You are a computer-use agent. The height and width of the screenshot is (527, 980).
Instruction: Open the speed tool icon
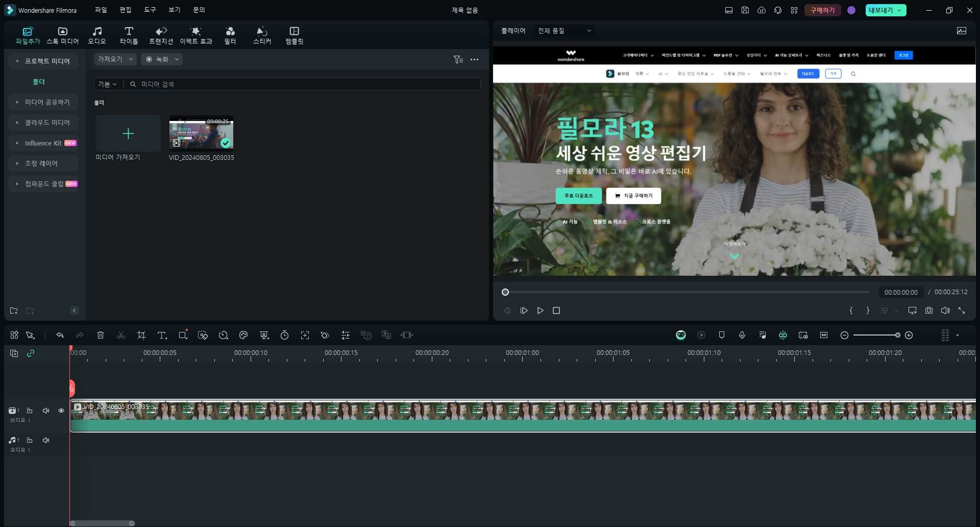click(x=223, y=335)
